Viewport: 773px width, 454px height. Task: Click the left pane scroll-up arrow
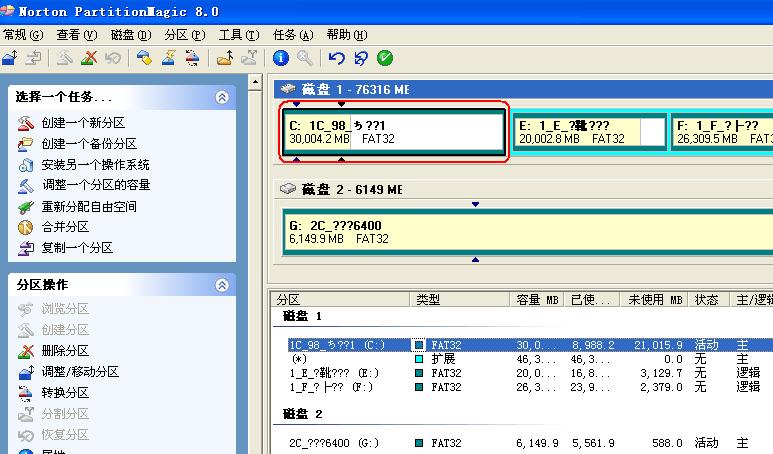click(255, 82)
